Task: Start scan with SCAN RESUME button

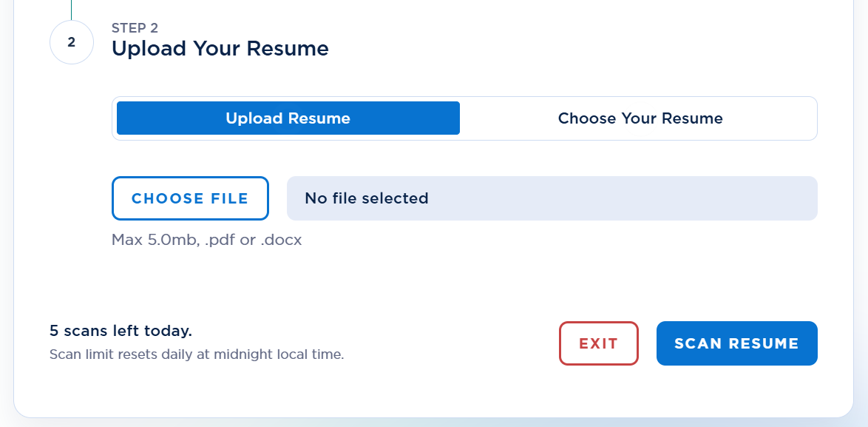Action: coord(737,343)
